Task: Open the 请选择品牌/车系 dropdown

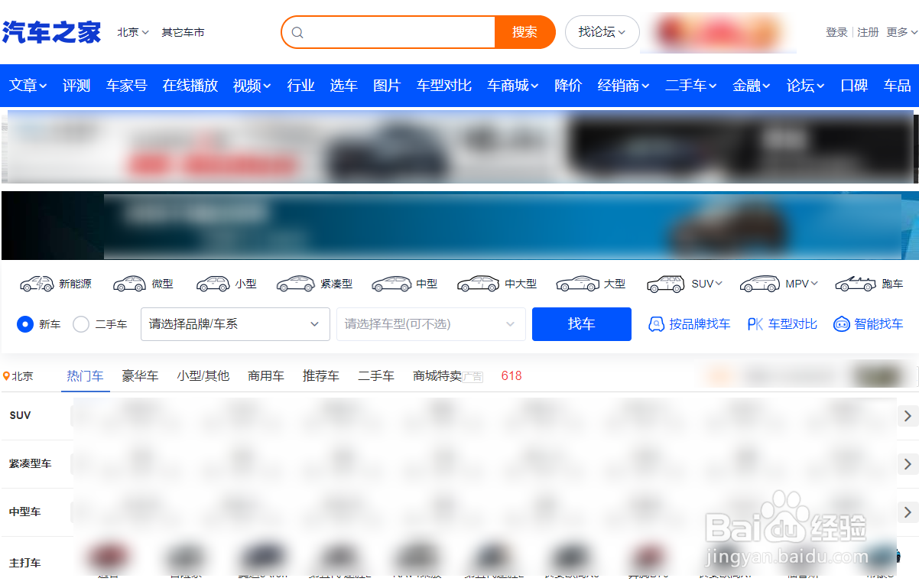Action: (235, 324)
